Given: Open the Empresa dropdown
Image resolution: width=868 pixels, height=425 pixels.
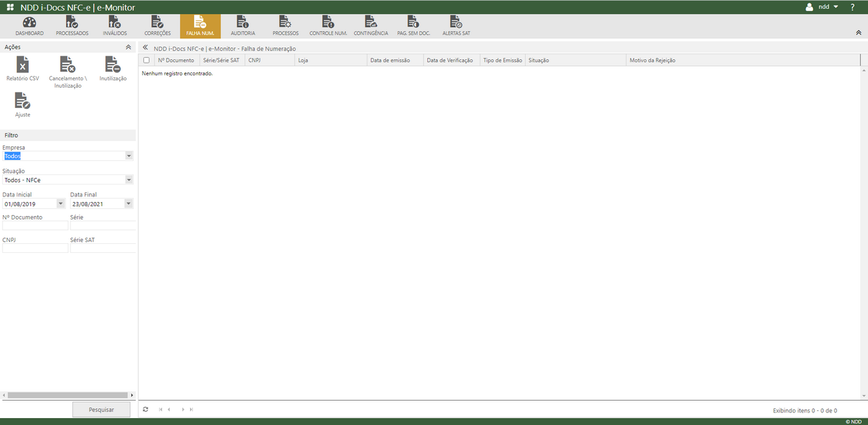Looking at the screenshot, I should click(x=129, y=156).
